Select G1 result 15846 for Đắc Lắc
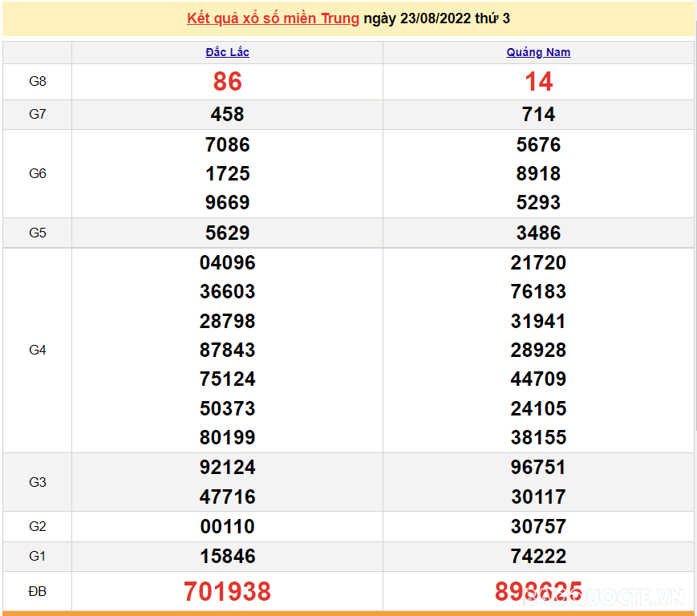 [227, 557]
